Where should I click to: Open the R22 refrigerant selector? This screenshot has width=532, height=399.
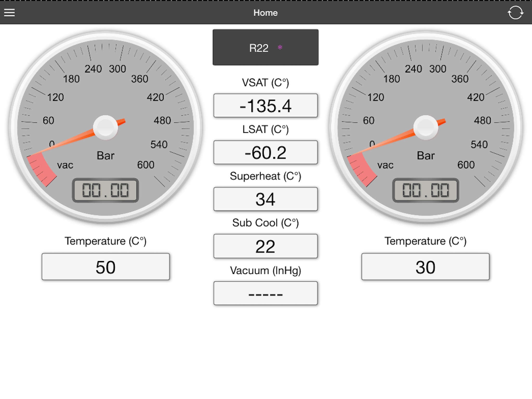coord(265,47)
